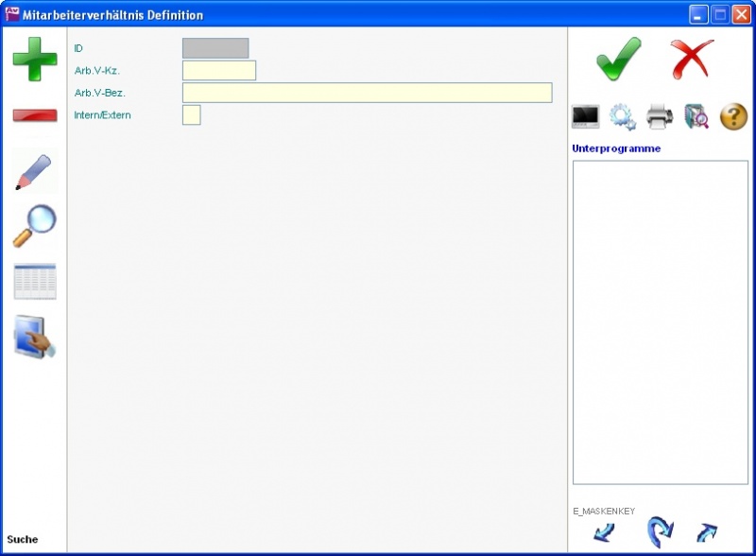Select the pencil edit icon
The image size is (756, 556).
point(34,171)
